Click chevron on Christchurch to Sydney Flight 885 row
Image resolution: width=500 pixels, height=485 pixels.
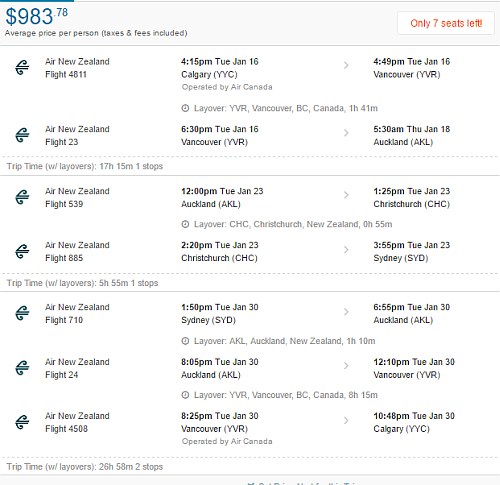(346, 250)
